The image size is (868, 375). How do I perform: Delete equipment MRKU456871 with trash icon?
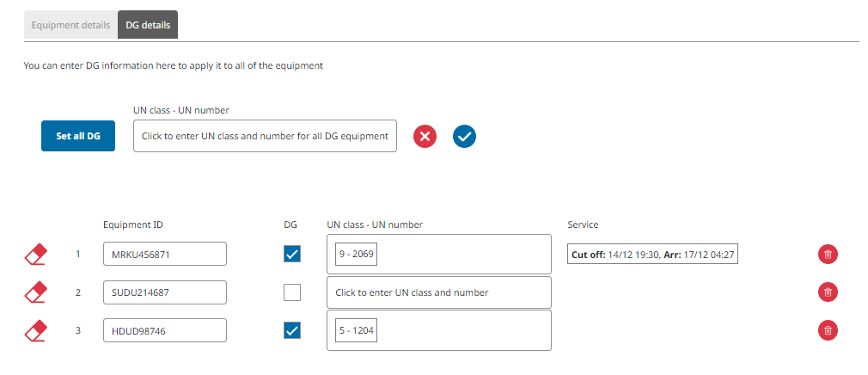click(828, 254)
